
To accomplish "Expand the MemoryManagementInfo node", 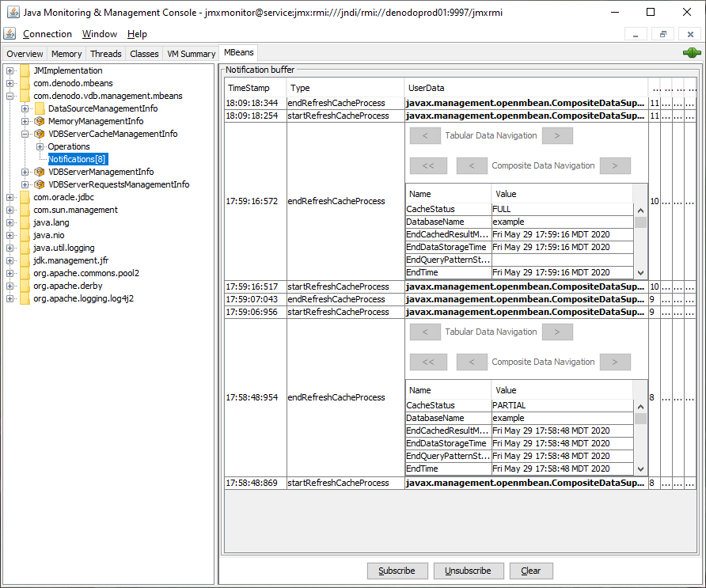I will [25, 121].
